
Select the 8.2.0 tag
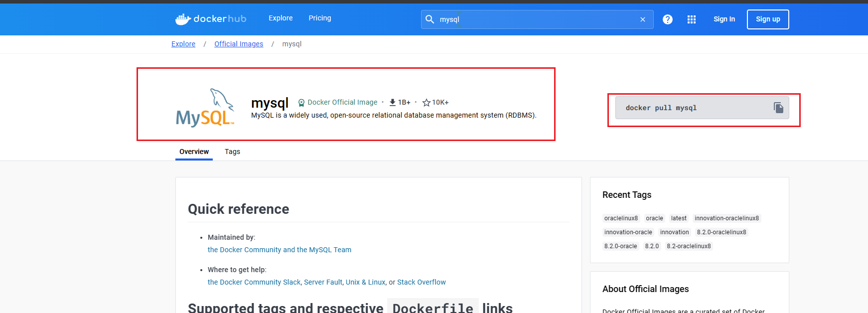tap(652, 246)
